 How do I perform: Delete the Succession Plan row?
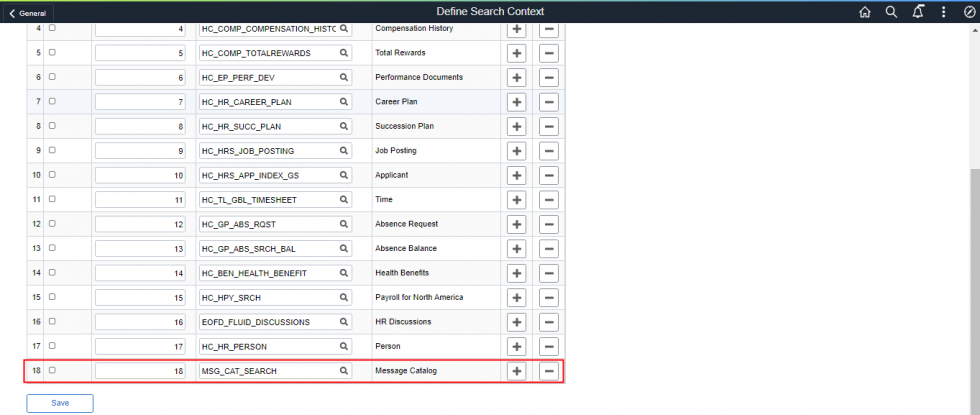click(x=549, y=126)
